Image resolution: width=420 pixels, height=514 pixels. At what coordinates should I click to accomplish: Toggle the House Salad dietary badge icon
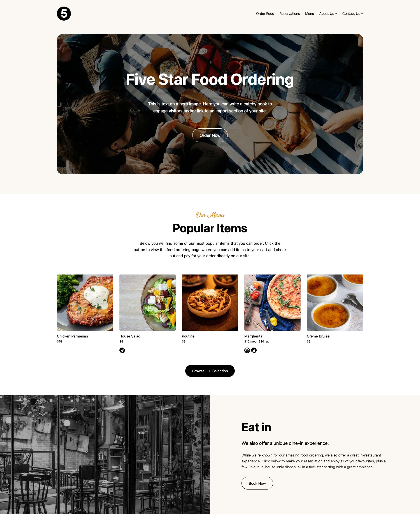(122, 350)
